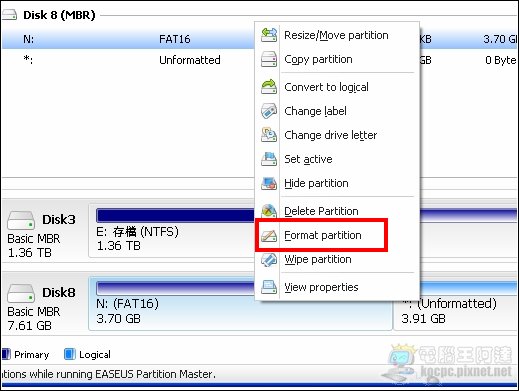Click the Resize/Move partition icon
This screenshot has height=391, width=519.
click(x=269, y=35)
